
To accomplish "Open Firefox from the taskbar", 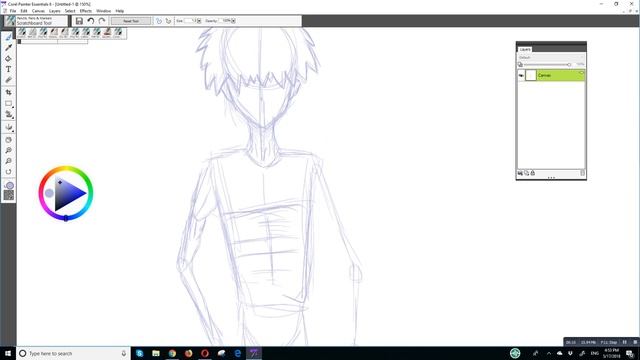I will click(189, 353).
